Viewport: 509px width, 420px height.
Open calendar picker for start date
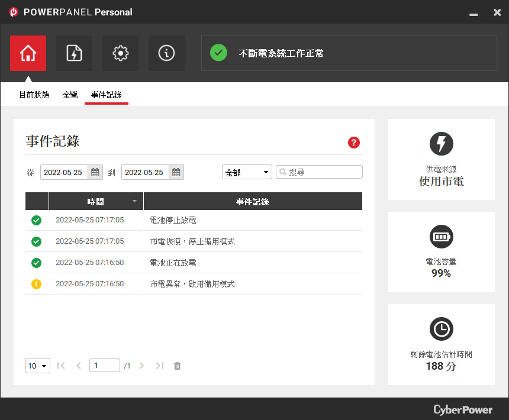[95, 172]
